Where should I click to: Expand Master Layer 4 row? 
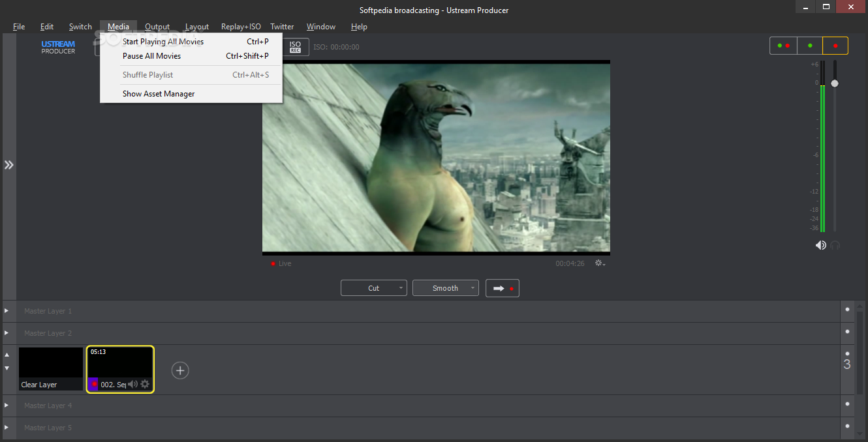pyautogui.click(x=7, y=405)
